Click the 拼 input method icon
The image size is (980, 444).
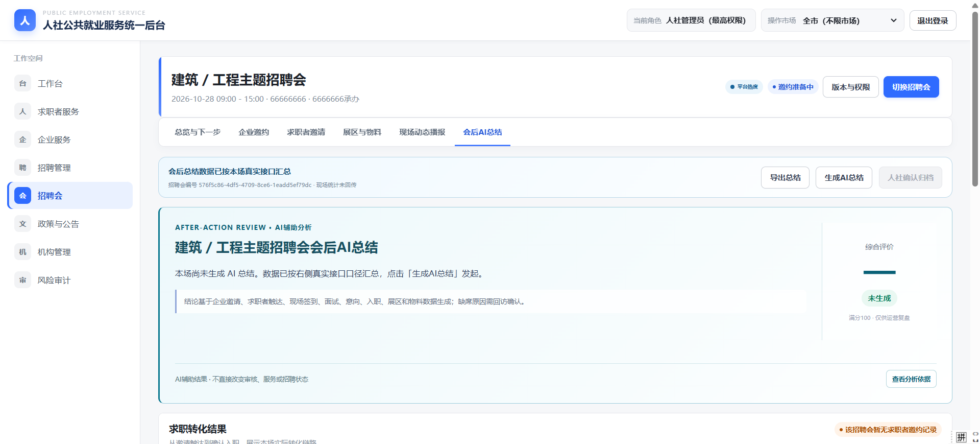[x=961, y=437]
